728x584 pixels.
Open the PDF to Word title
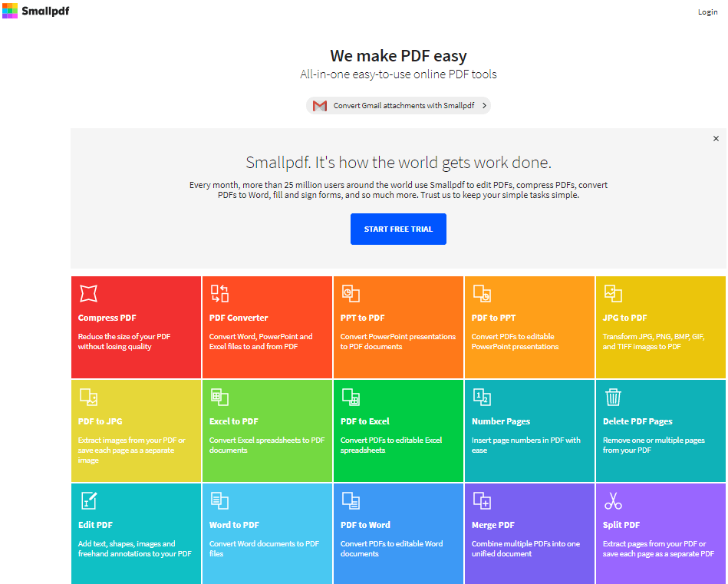[365, 525]
